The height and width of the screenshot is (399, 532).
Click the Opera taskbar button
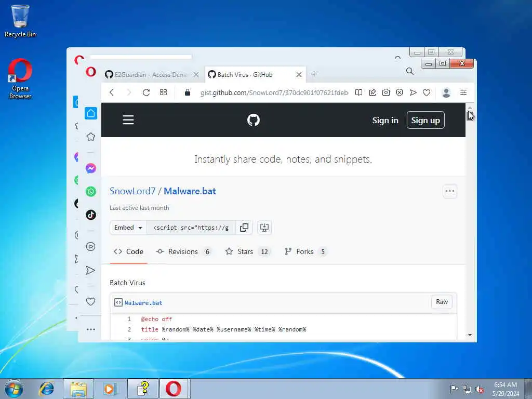[174, 389]
